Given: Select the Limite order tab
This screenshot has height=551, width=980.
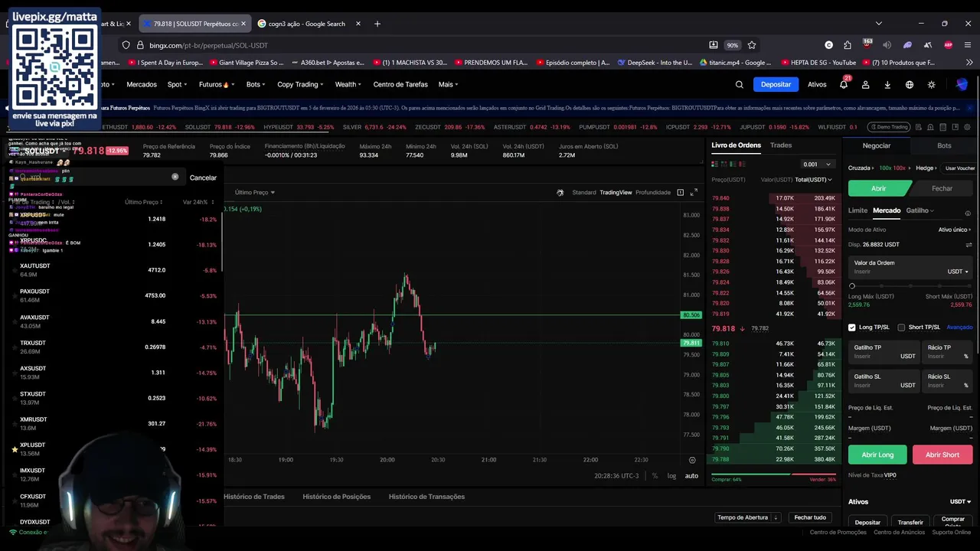Looking at the screenshot, I should point(857,210).
